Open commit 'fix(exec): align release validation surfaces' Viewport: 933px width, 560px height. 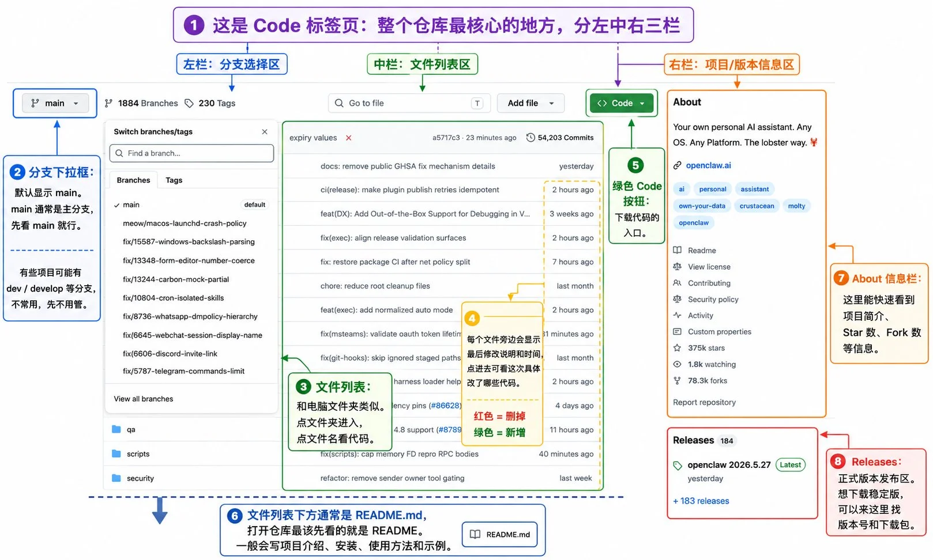pyautogui.click(x=393, y=238)
